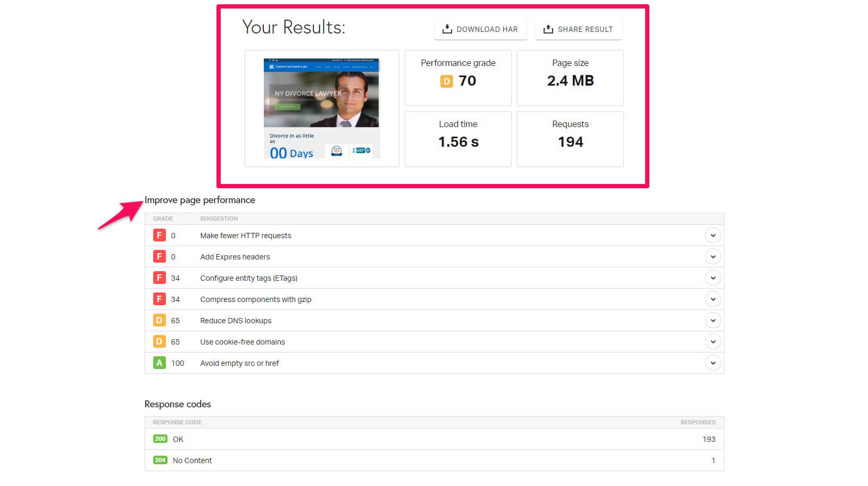Click the SHARE RESULT button

(x=579, y=29)
